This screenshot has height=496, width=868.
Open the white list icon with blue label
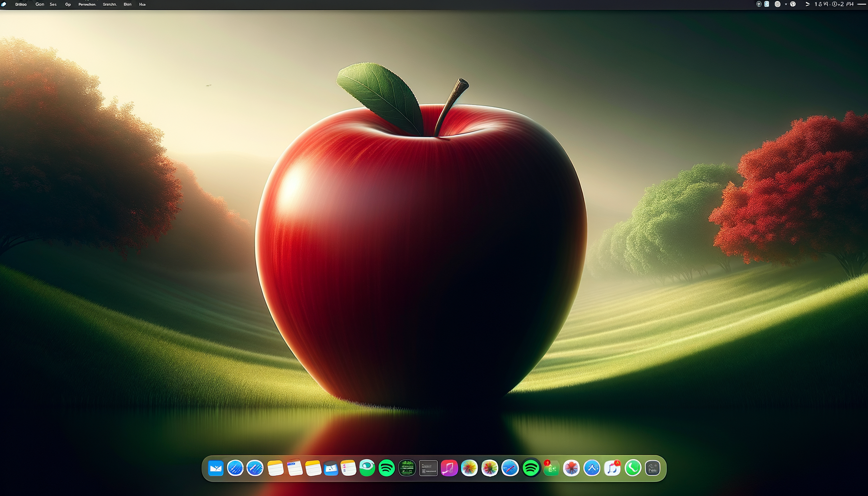point(294,468)
